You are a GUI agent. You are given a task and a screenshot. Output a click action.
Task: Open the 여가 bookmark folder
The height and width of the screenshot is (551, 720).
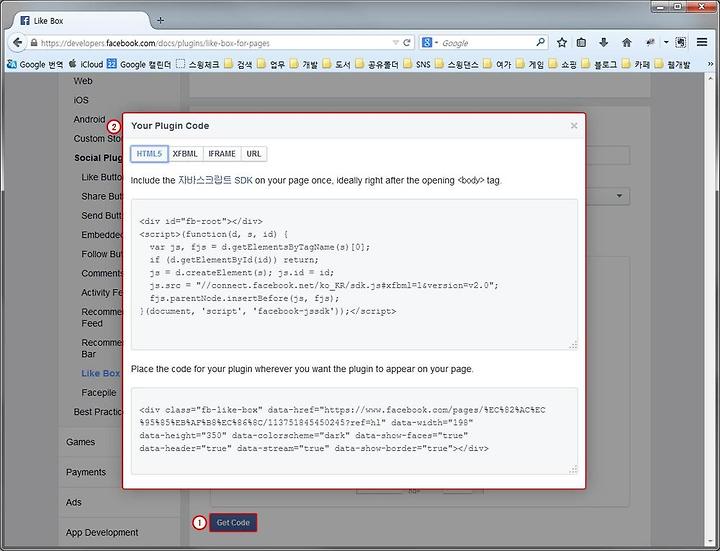(497, 64)
